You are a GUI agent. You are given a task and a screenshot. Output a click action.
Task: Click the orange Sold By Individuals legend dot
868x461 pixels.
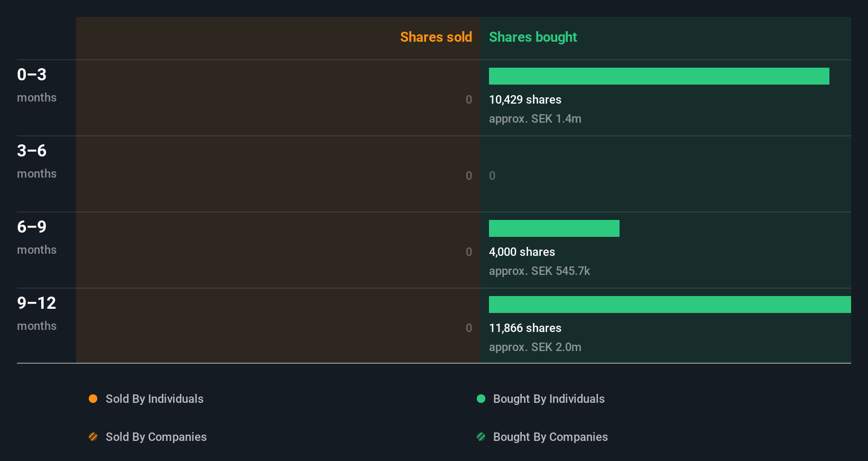point(93,399)
